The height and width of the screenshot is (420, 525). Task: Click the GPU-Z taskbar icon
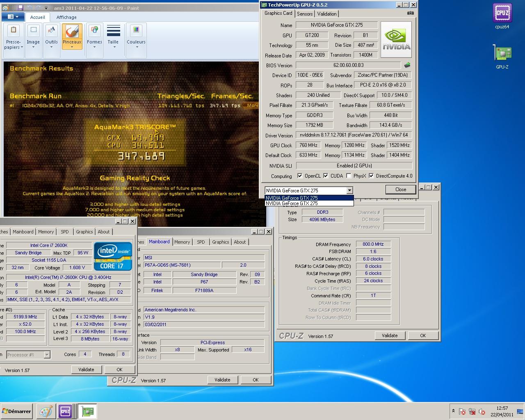coord(87,411)
